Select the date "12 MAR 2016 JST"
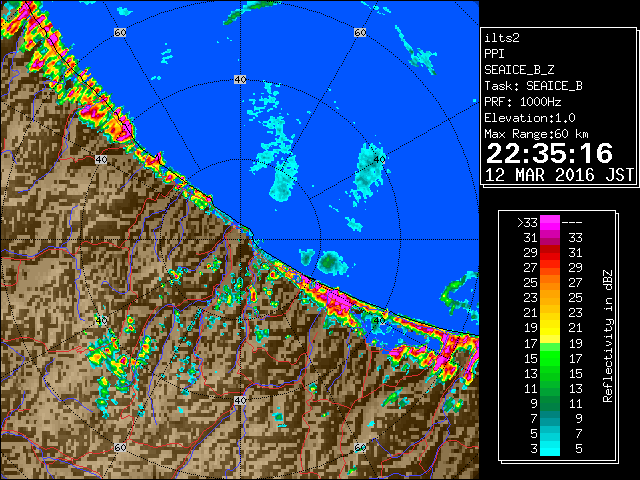The image size is (640, 480). [559, 175]
